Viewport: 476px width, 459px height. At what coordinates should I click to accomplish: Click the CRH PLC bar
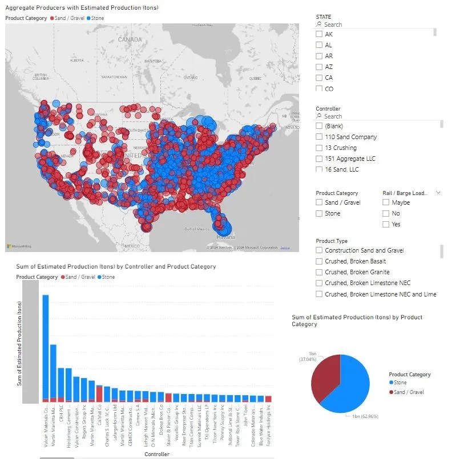click(61, 385)
